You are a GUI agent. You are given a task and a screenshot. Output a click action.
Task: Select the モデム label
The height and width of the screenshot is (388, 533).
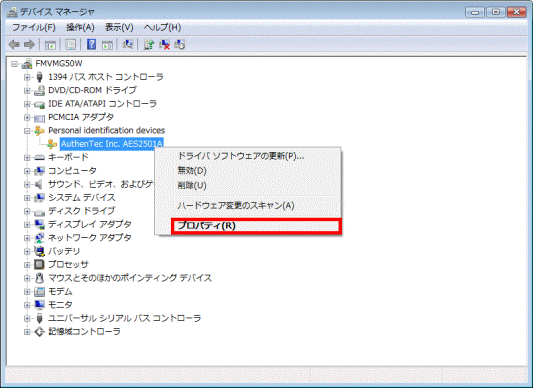coord(60,291)
